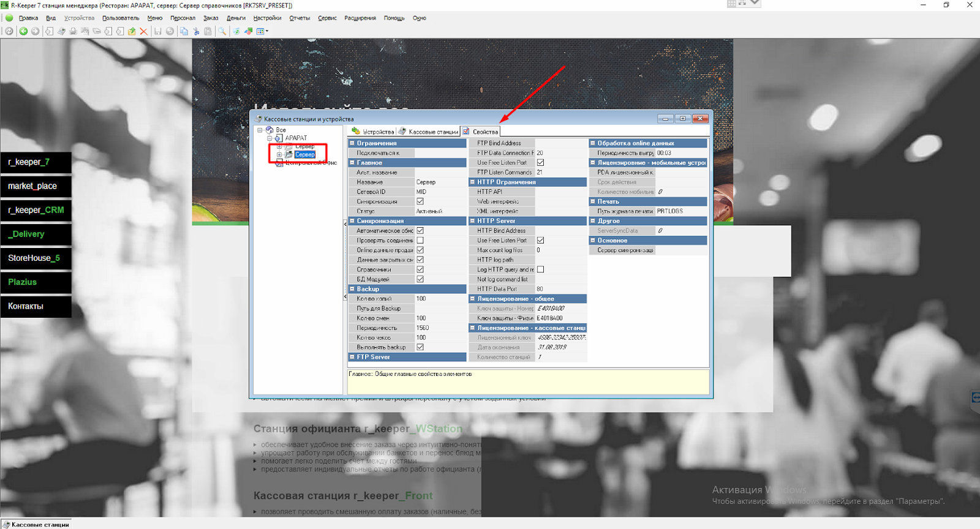Open the r_keeper_CRM side link
The width and height of the screenshot is (980, 529).
point(36,210)
